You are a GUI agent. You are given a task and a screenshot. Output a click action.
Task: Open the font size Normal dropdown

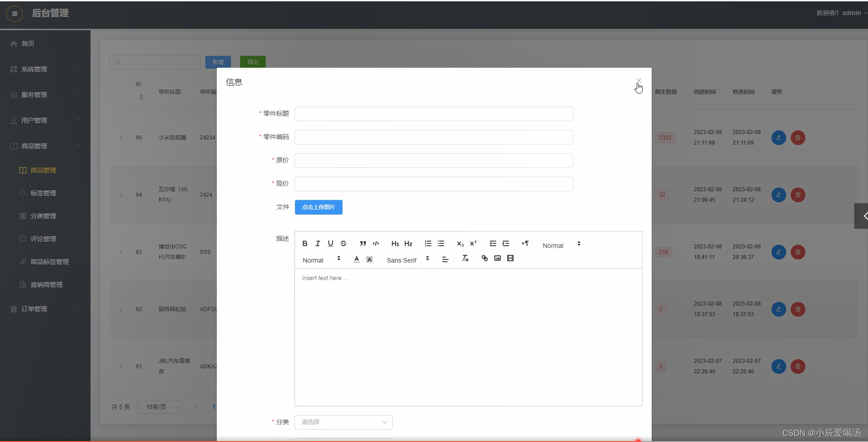561,245
